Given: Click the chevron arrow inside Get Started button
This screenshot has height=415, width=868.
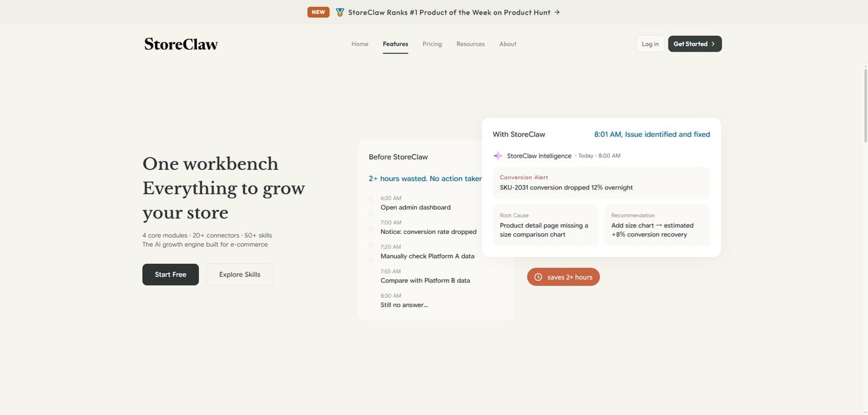Looking at the screenshot, I should [x=713, y=44].
